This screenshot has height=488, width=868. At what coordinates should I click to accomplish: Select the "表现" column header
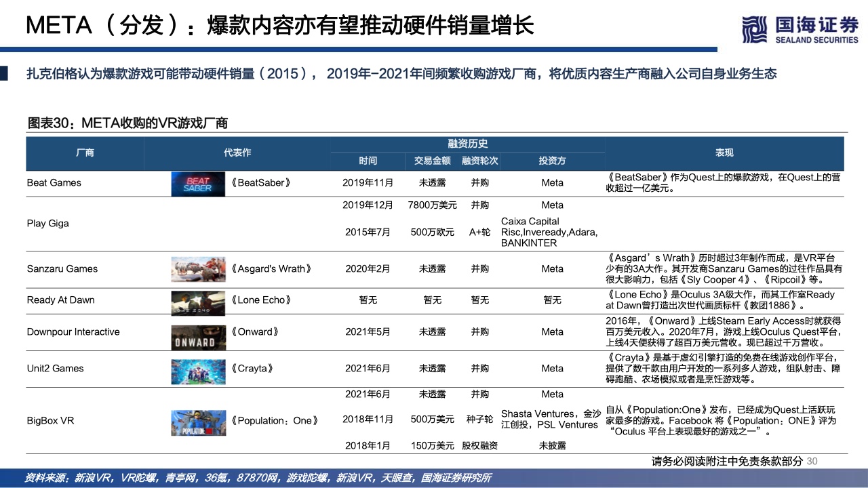[x=724, y=153]
